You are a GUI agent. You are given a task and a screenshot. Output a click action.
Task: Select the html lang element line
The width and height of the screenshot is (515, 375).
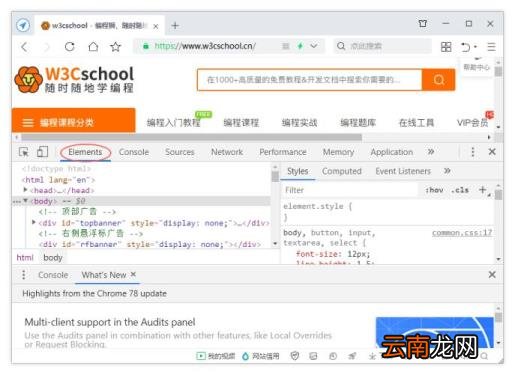(58, 180)
